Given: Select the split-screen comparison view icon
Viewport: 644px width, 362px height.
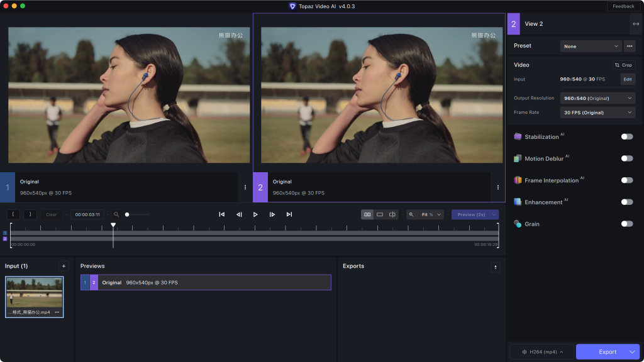Looking at the screenshot, I should pyautogui.click(x=392, y=214).
